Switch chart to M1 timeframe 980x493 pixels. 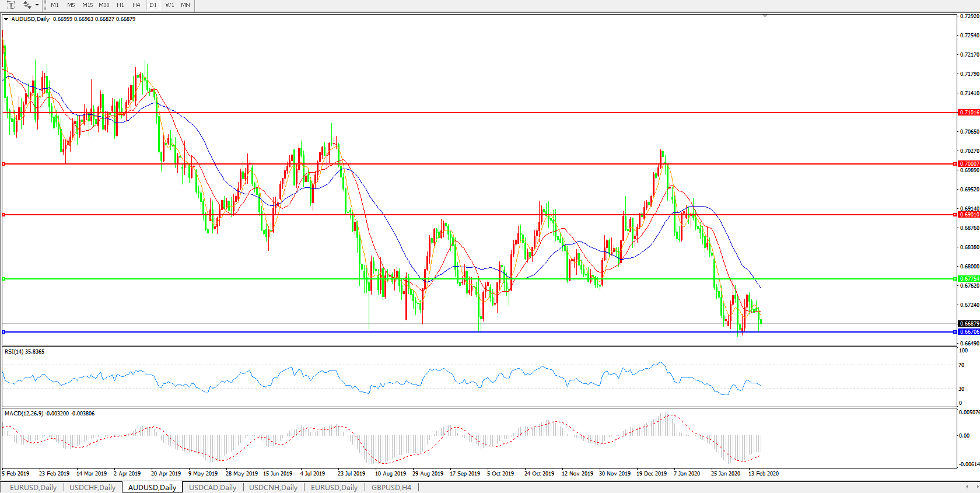pyautogui.click(x=55, y=5)
